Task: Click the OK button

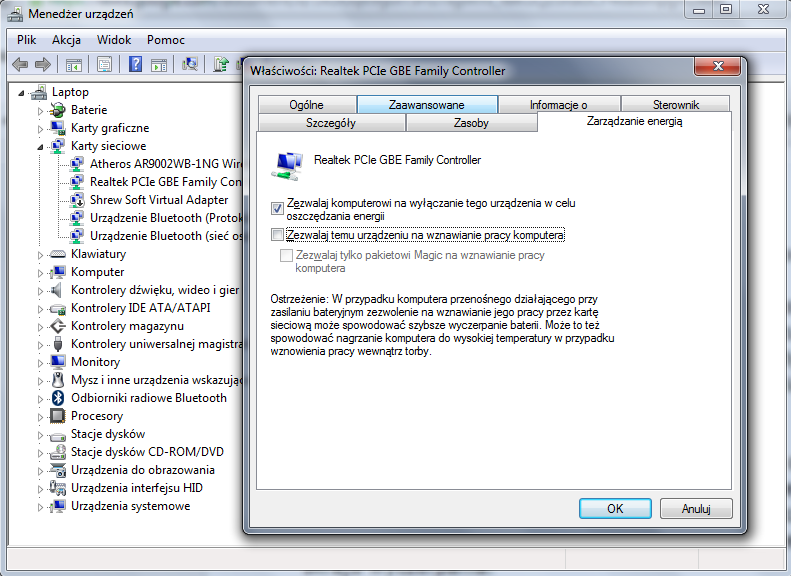Action: click(x=615, y=508)
